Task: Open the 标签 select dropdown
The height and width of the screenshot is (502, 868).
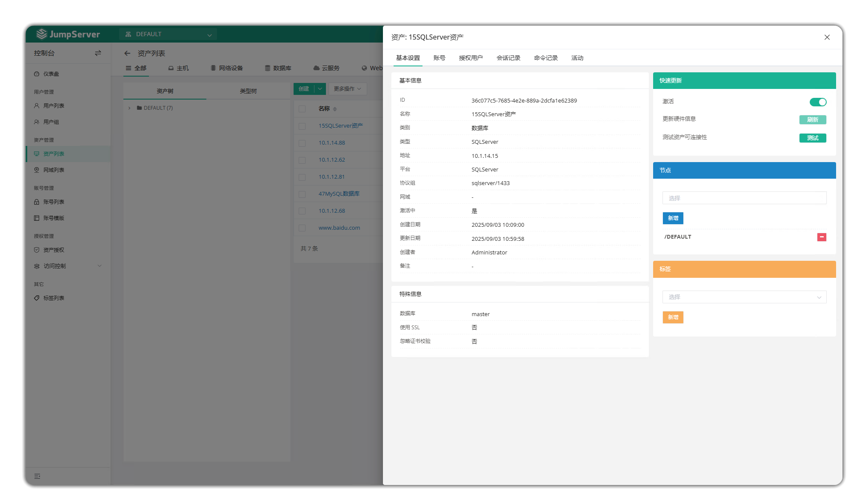Action: (x=744, y=297)
